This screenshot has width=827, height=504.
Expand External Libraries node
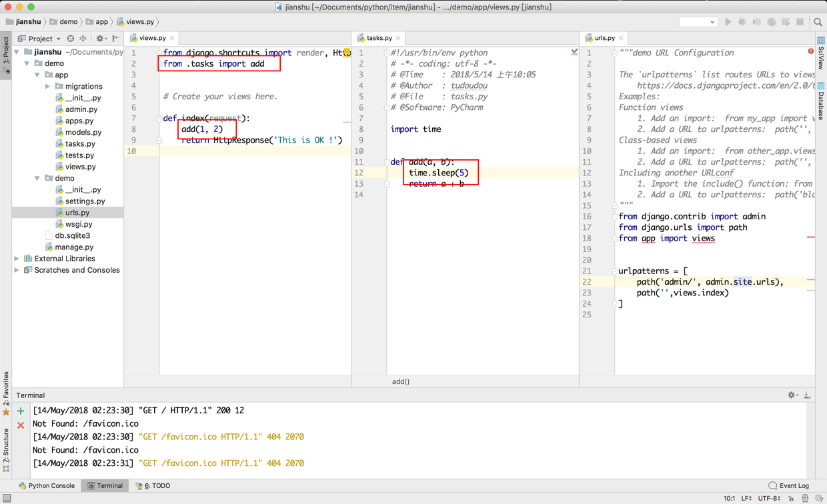(x=17, y=259)
